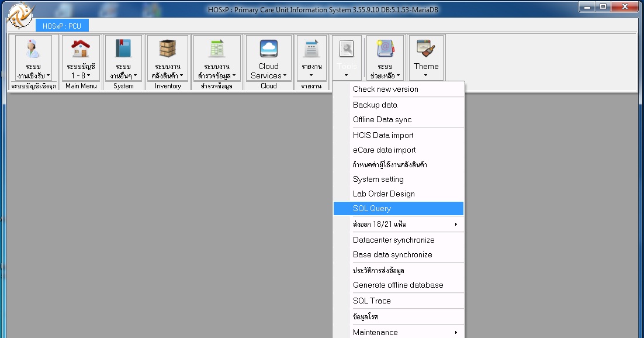The width and height of the screenshot is (644, 338).
Task: Select Generate offline database
Action: (399, 285)
